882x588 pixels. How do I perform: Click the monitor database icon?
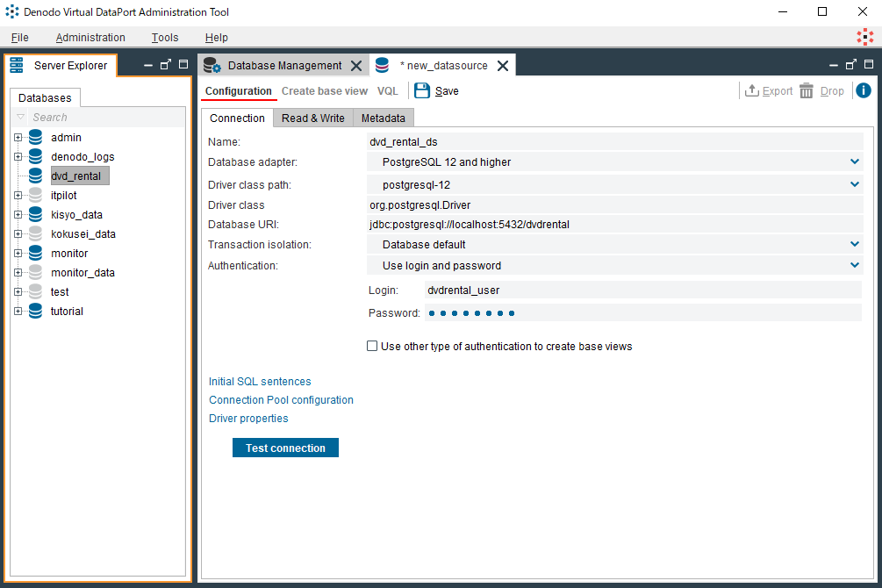[x=35, y=254]
